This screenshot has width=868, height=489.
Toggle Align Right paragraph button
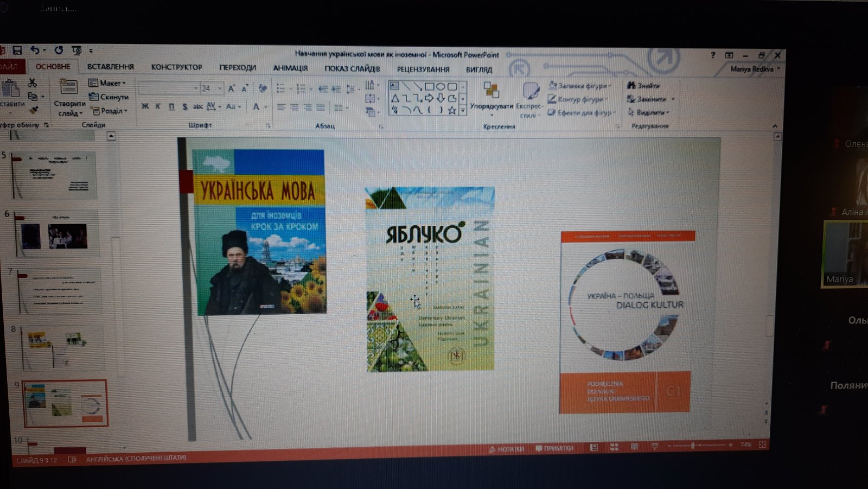click(307, 107)
